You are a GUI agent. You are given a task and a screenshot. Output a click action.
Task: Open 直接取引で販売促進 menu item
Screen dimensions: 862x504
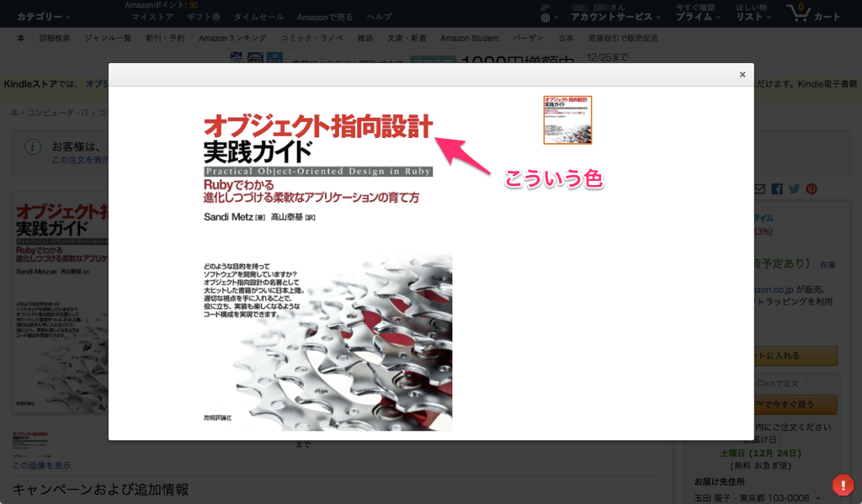pos(623,38)
